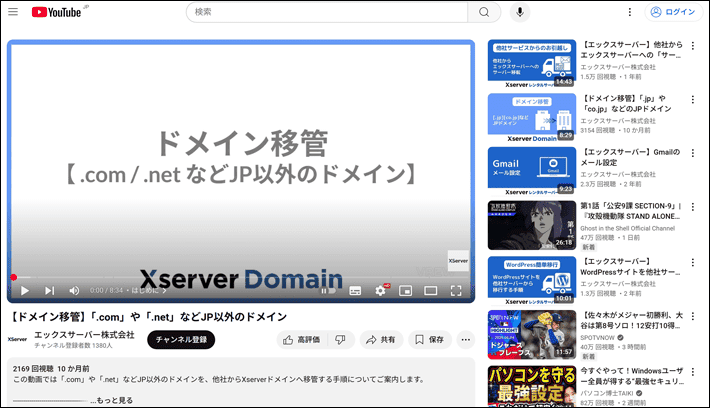Click the ログイン sign-in button

coord(673,12)
